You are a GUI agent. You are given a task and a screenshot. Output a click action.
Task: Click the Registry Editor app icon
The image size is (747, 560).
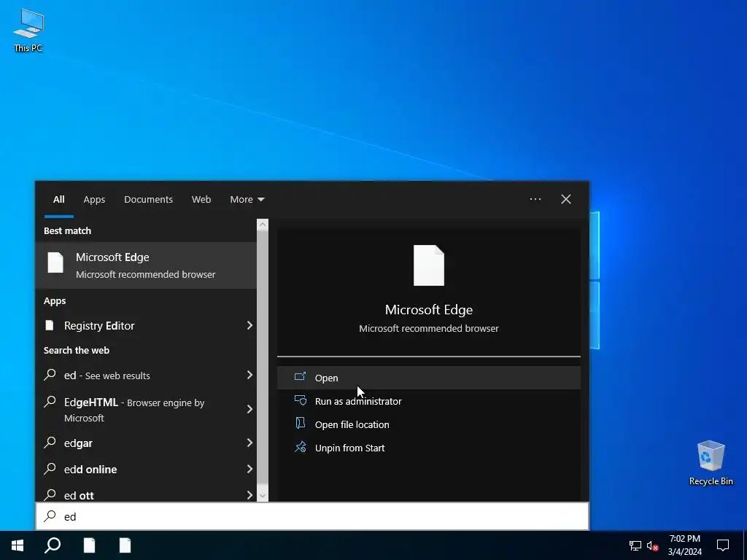pyautogui.click(x=50, y=325)
